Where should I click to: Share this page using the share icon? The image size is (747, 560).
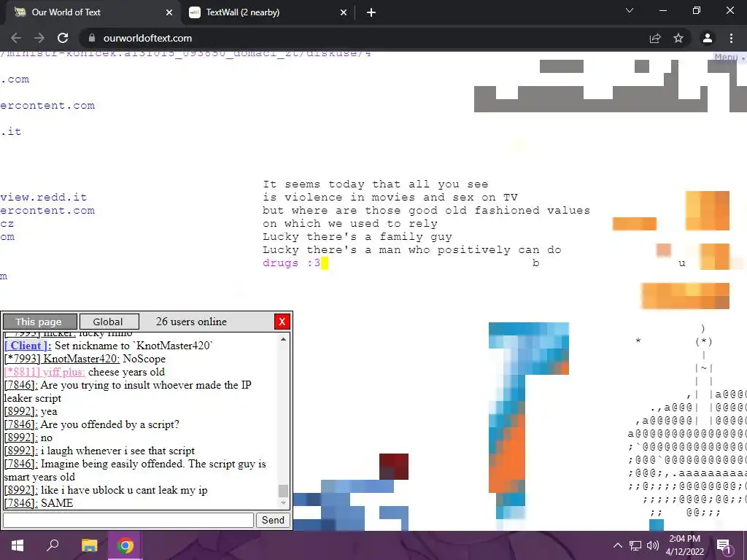[655, 38]
